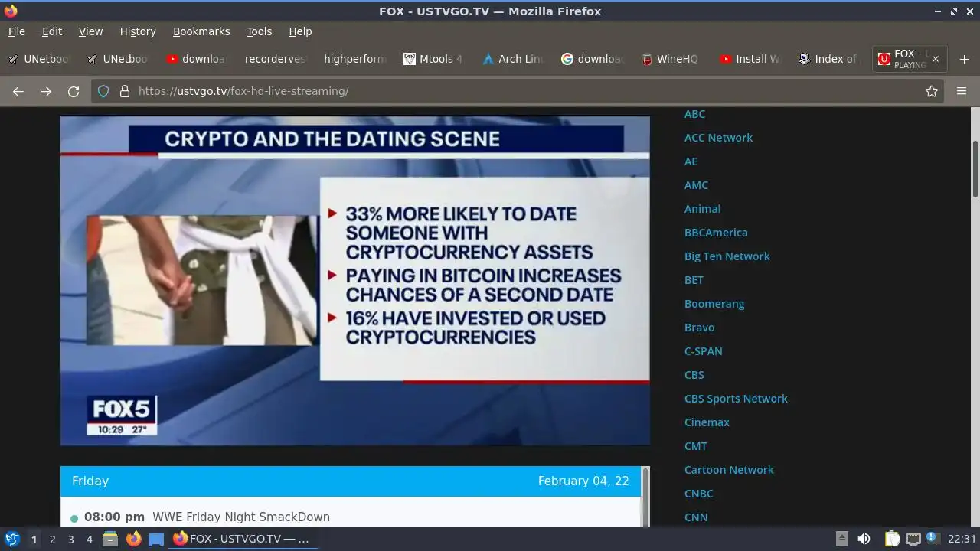
Task: Bookmark this page with the star
Action: 932,91
